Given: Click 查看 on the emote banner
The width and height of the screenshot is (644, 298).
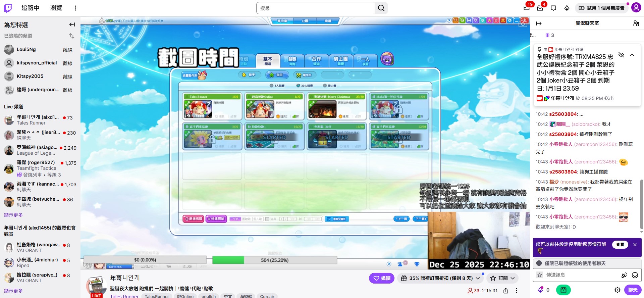Looking at the screenshot, I should (620, 245).
